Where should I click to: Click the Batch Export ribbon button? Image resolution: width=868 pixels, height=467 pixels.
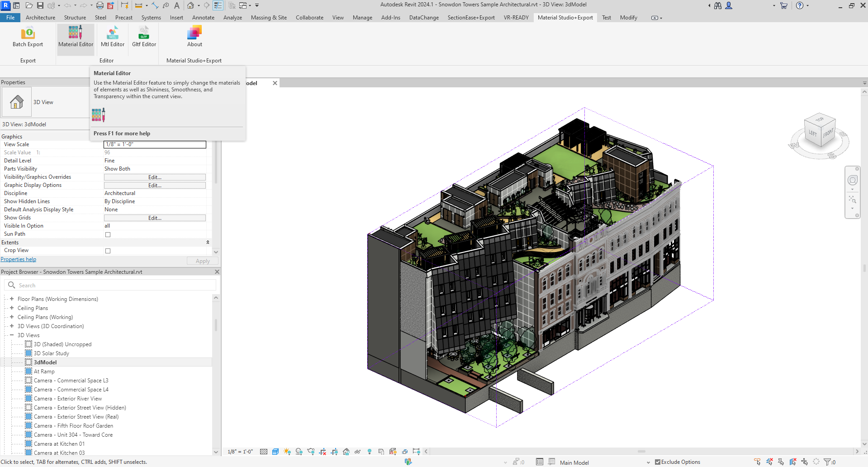pyautogui.click(x=28, y=37)
